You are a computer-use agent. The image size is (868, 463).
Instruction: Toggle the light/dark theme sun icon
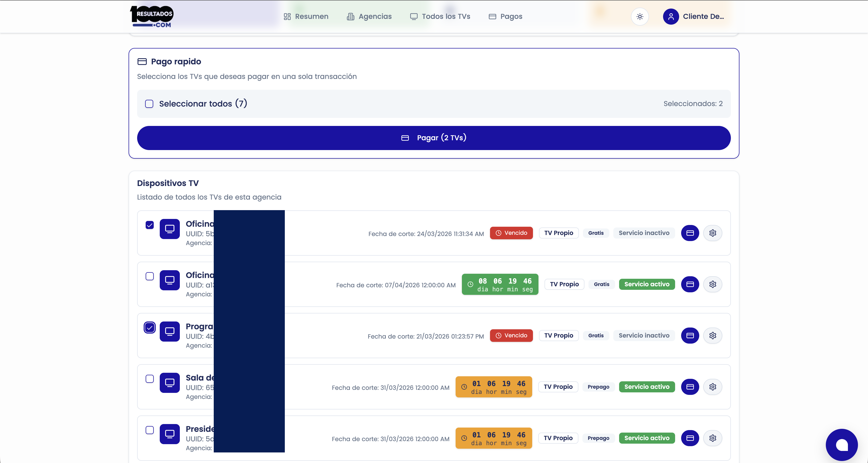tap(639, 17)
